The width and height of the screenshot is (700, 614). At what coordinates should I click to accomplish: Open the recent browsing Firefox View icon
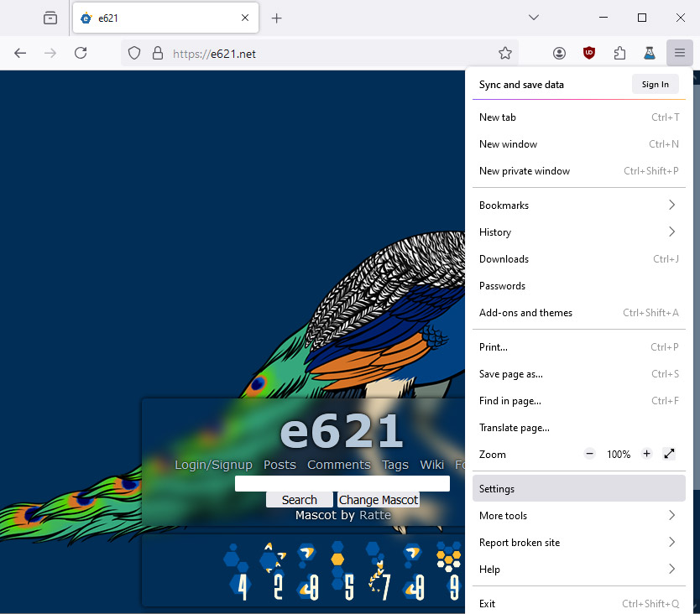(50, 18)
